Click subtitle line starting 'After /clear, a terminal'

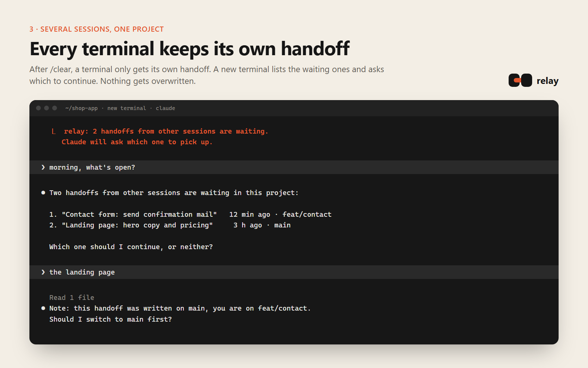click(x=207, y=70)
